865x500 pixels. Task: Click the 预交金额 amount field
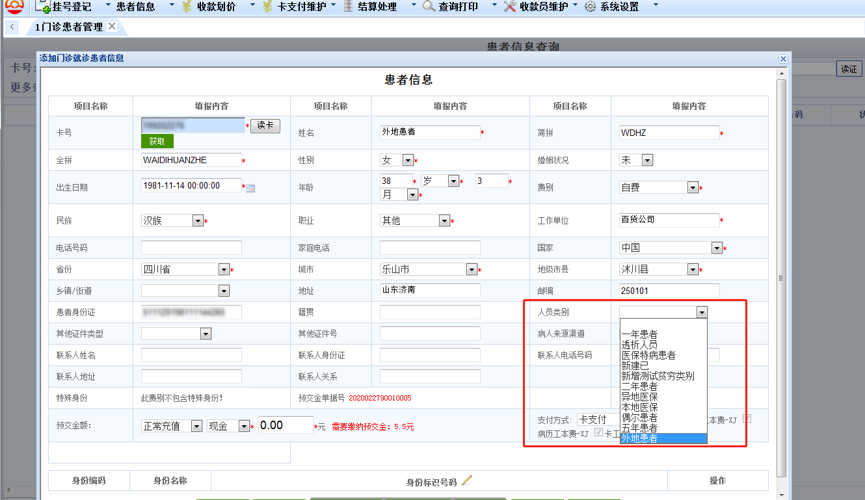285,425
